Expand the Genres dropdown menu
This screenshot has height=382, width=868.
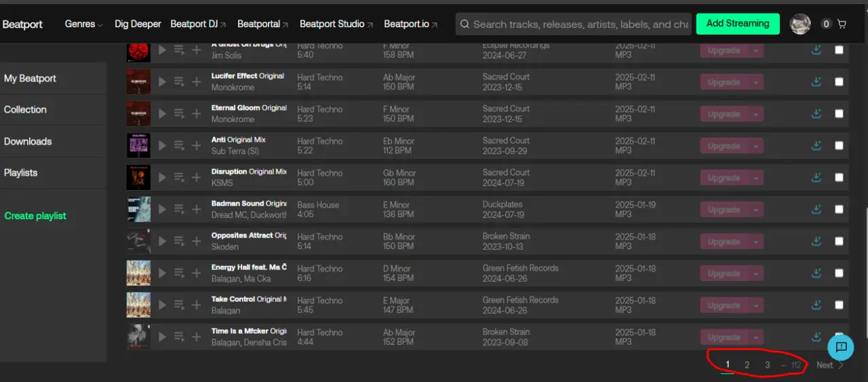(x=84, y=24)
